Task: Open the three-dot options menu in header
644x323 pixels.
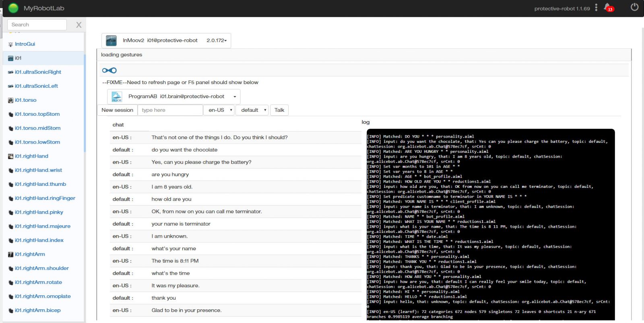Action: [x=596, y=8]
